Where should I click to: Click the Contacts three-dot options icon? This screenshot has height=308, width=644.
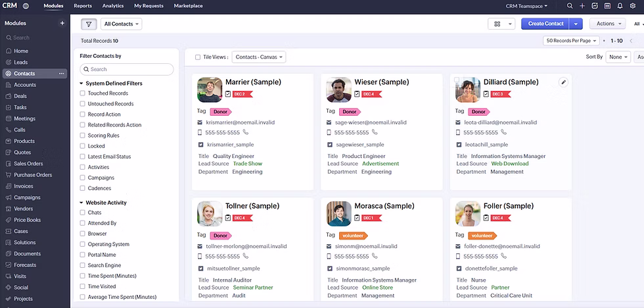click(62, 74)
